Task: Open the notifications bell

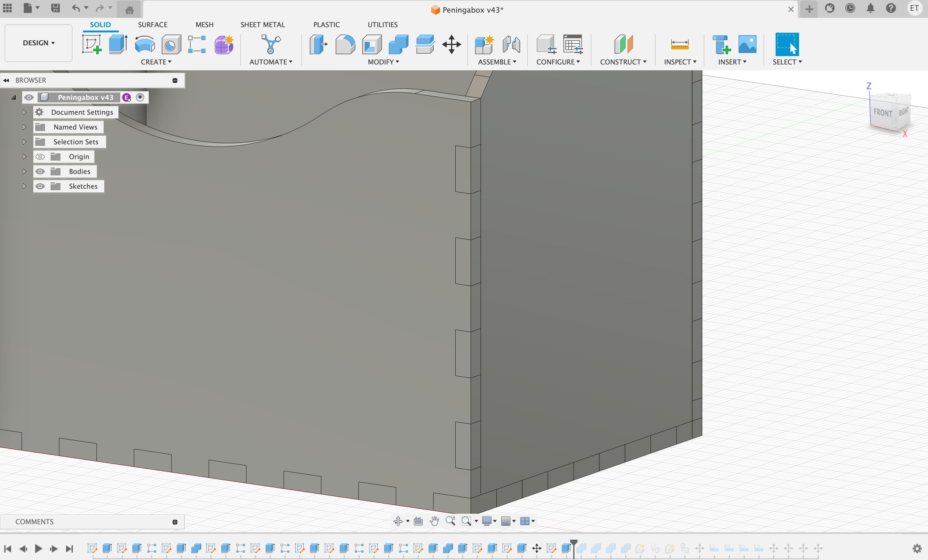Action: (870, 8)
